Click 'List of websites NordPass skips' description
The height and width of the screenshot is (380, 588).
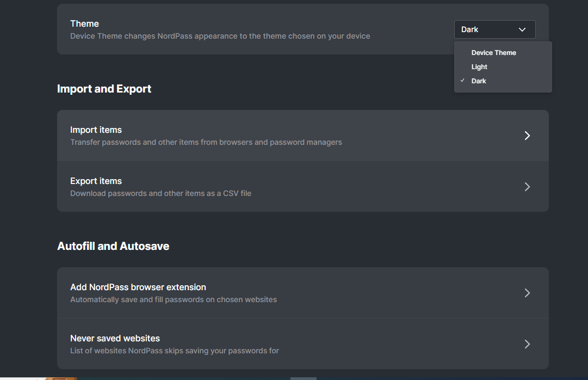[175, 351]
